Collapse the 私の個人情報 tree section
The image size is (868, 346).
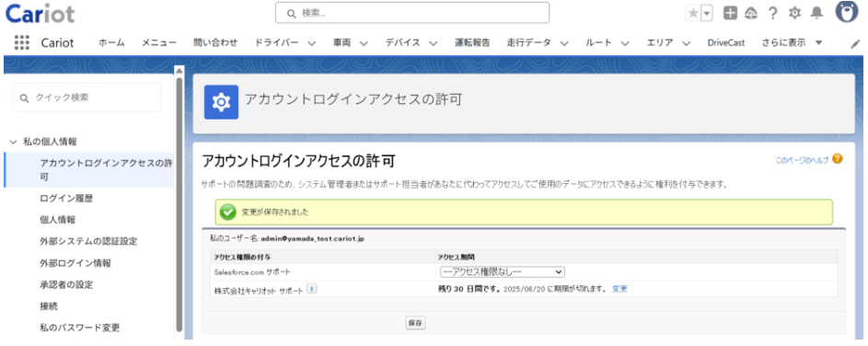[x=13, y=142]
